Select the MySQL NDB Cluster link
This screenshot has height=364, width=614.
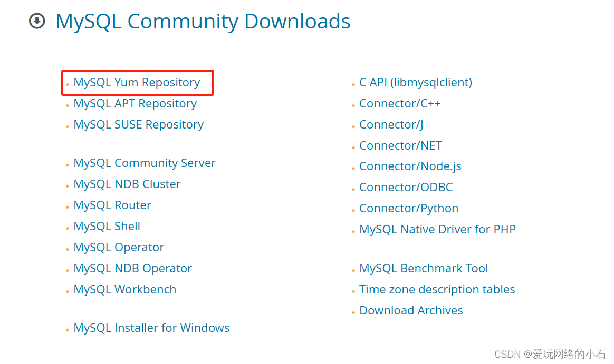click(x=127, y=184)
